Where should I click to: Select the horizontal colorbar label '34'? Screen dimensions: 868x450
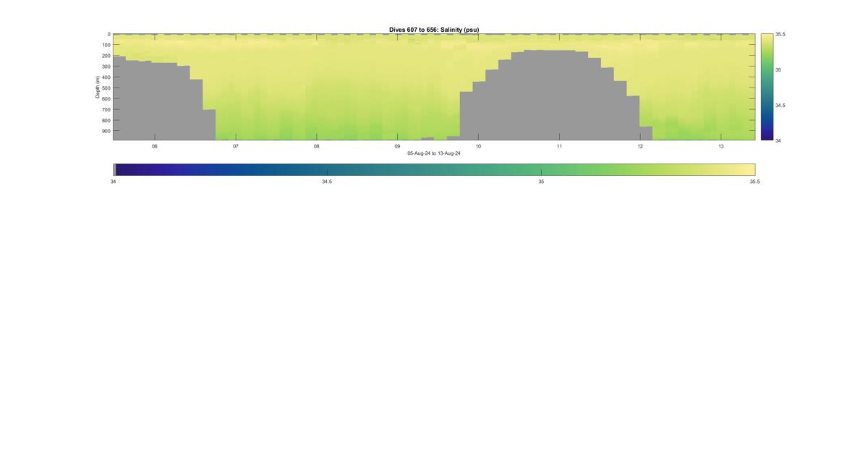(x=113, y=182)
